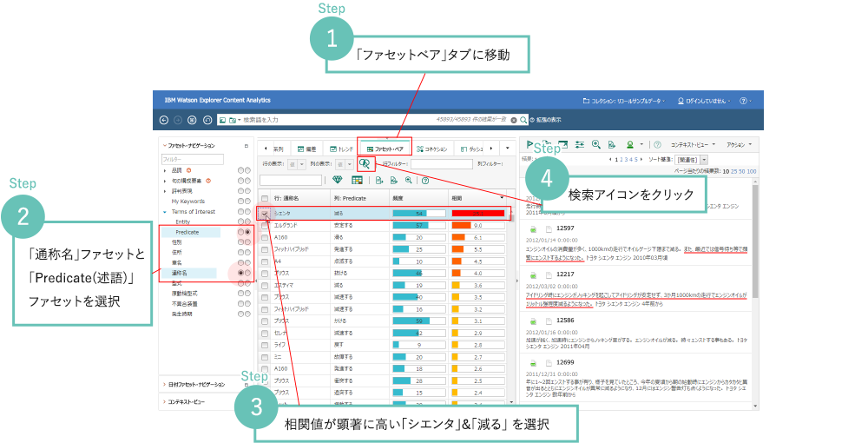This screenshot has height=443, width=868.
Task: Switch to the 偏差 tab
Action: point(306,149)
